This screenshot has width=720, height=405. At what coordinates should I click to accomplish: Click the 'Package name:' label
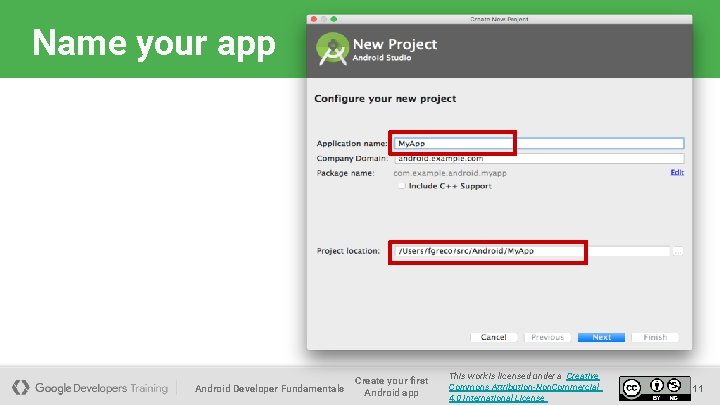click(x=345, y=173)
